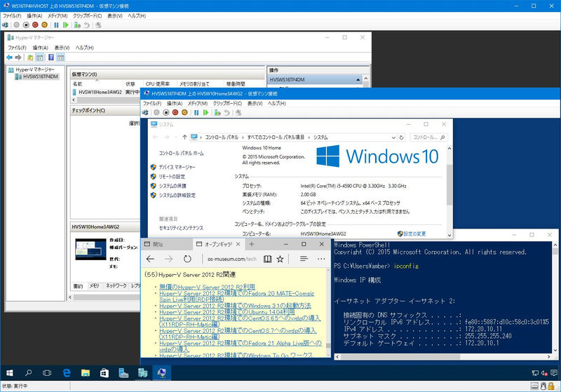Open Edge More actions ellipsis menu
The height and width of the screenshot is (392, 561).
321,259
